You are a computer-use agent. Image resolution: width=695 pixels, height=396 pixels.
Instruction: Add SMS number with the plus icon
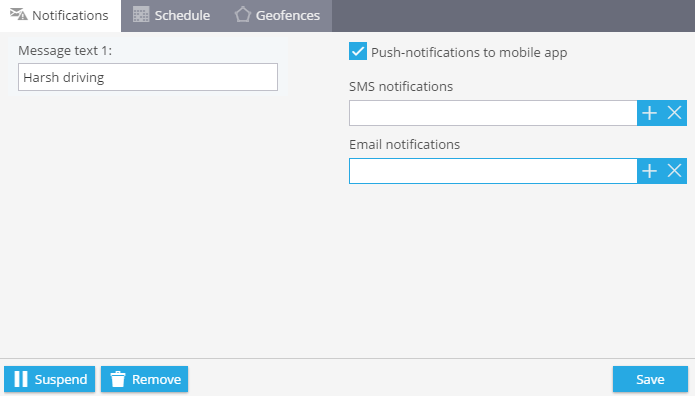[x=649, y=113]
